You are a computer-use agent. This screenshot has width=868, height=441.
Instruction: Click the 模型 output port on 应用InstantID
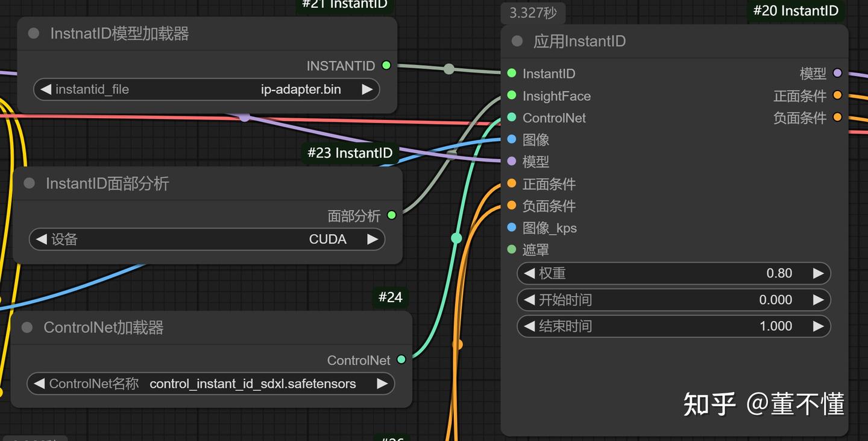837,73
